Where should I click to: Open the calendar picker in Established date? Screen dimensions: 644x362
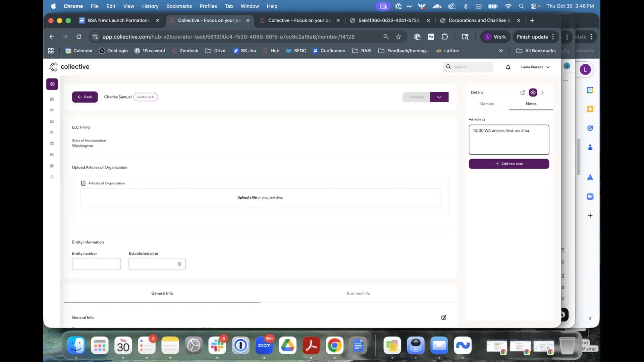click(x=179, y=264)
